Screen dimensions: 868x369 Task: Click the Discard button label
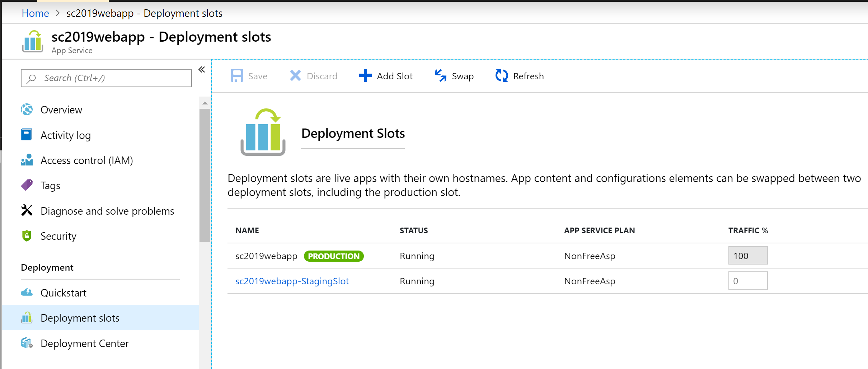click(x=322, y=76)
